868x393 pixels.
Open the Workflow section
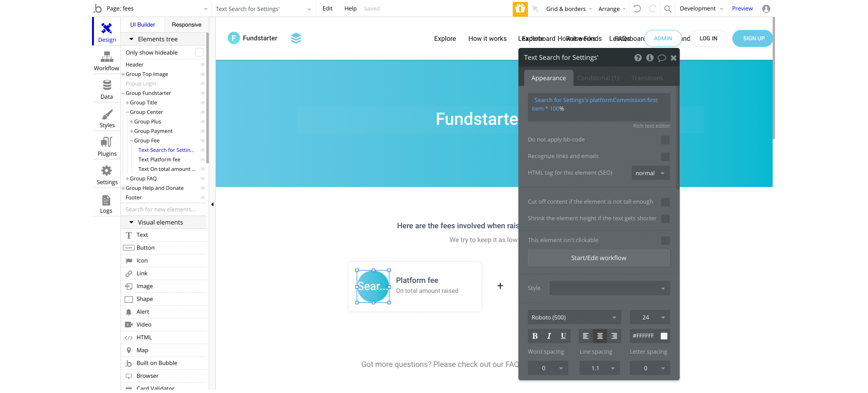click(x=107, y=61)
